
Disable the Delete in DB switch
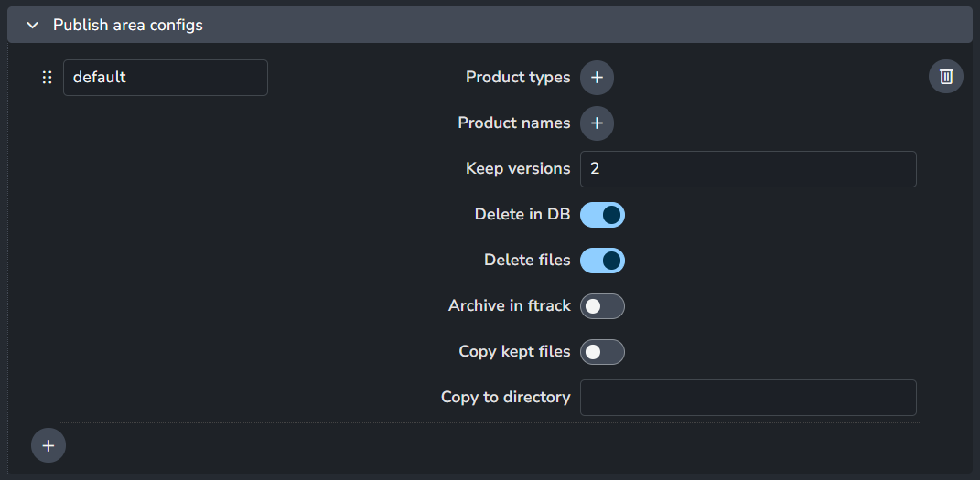pos(602,215)
